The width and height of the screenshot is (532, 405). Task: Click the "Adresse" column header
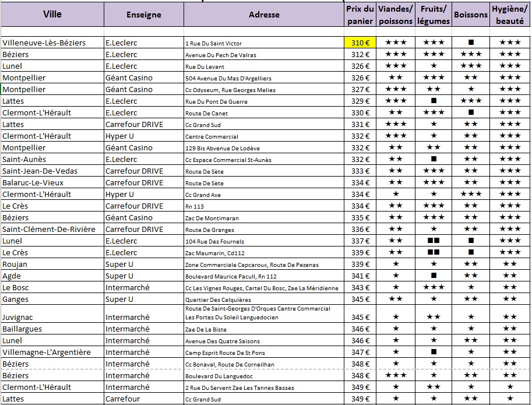tap(264, 14)
